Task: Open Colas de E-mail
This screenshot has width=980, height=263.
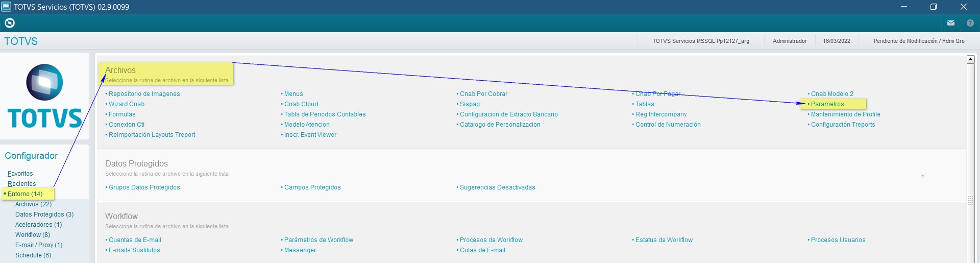Action: click(482, 250)
